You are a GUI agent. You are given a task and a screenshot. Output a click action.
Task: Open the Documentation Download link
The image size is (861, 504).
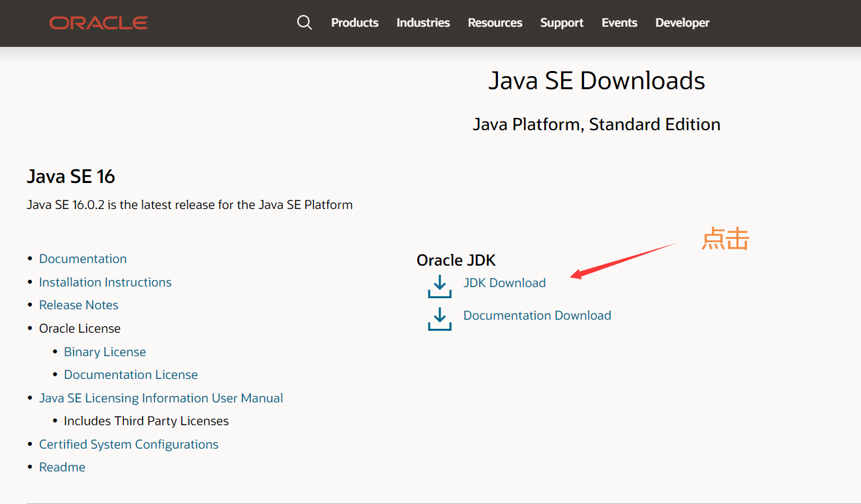pyautogui.click(x=537, y=315)
